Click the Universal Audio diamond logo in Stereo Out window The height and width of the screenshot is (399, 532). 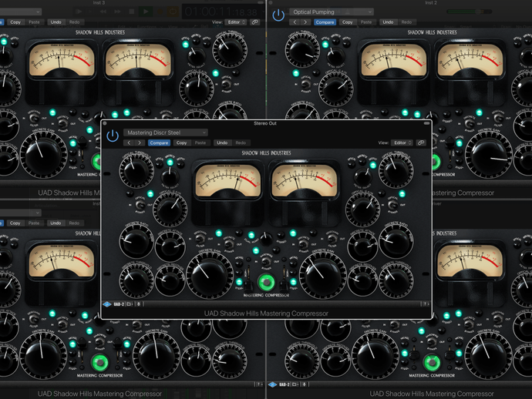click(x=107, y=304)
